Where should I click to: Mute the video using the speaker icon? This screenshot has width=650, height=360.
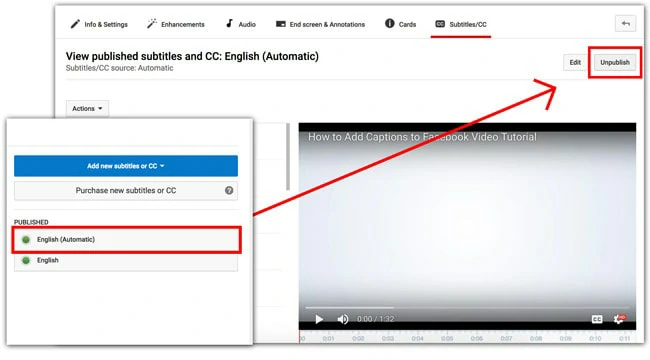click(x=343, y=319)
